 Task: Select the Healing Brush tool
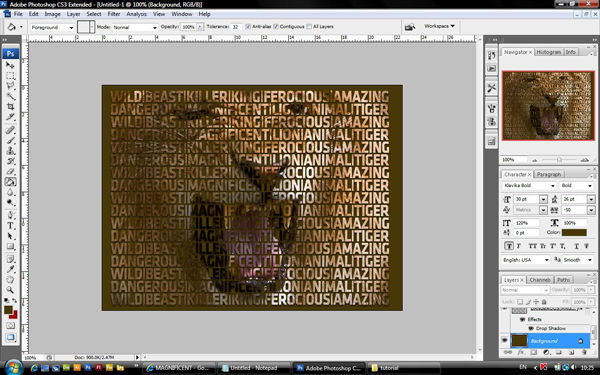10,130
